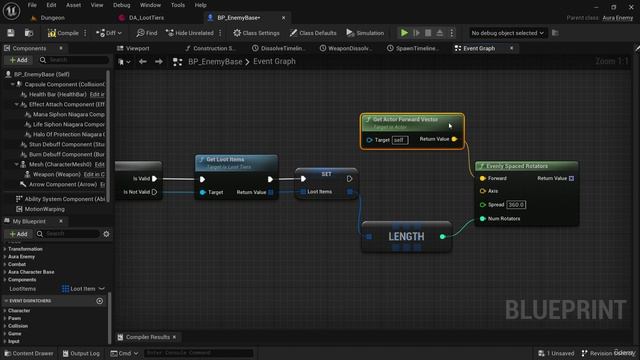
Task: Open the Asset menu
Action: [x=73, y=5]
